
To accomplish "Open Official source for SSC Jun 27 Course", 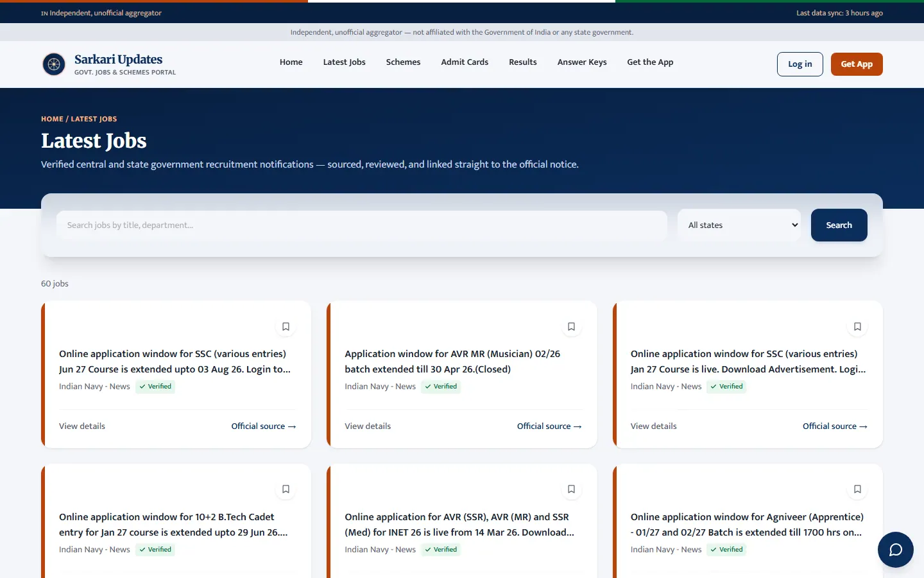I will (264, 426).
